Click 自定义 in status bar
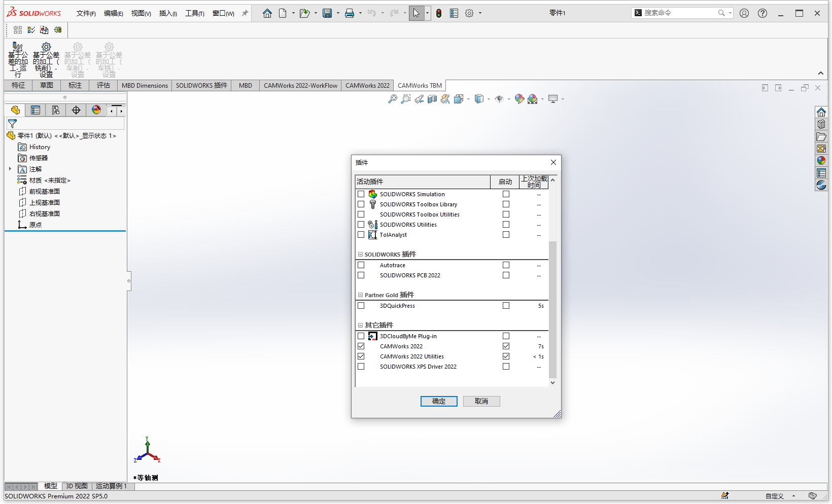The height and width of the screenshot is (504, 832). pos(774,496)
